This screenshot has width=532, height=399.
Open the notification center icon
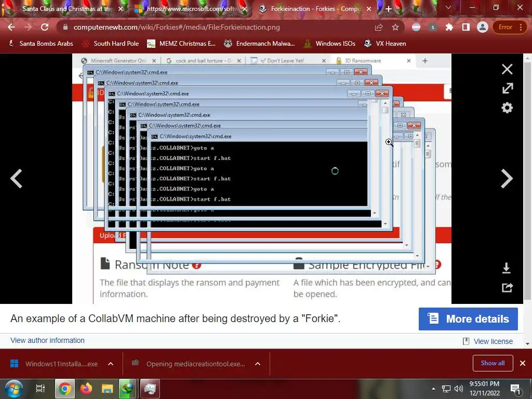click(515, 389)
